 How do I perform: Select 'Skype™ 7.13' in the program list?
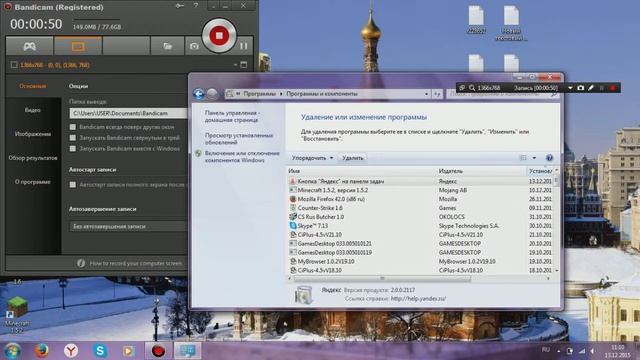point(420,226)
